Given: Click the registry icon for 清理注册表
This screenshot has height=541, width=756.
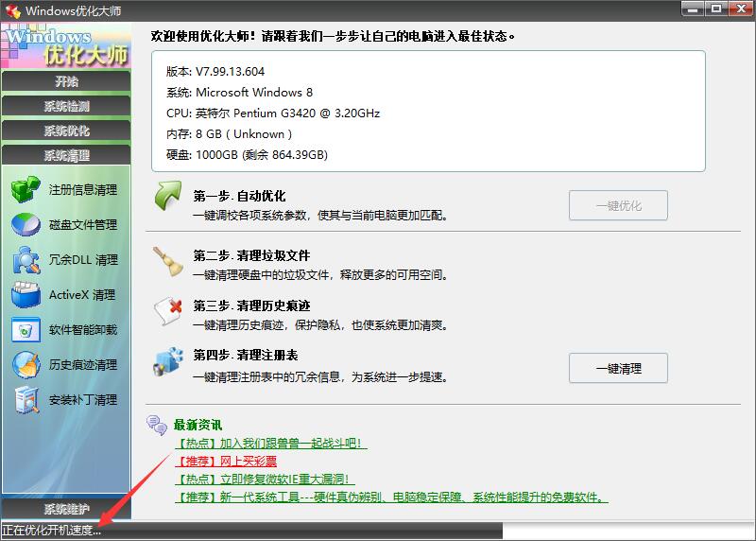Looking at the screenshot, I should (x=168, y=361).
